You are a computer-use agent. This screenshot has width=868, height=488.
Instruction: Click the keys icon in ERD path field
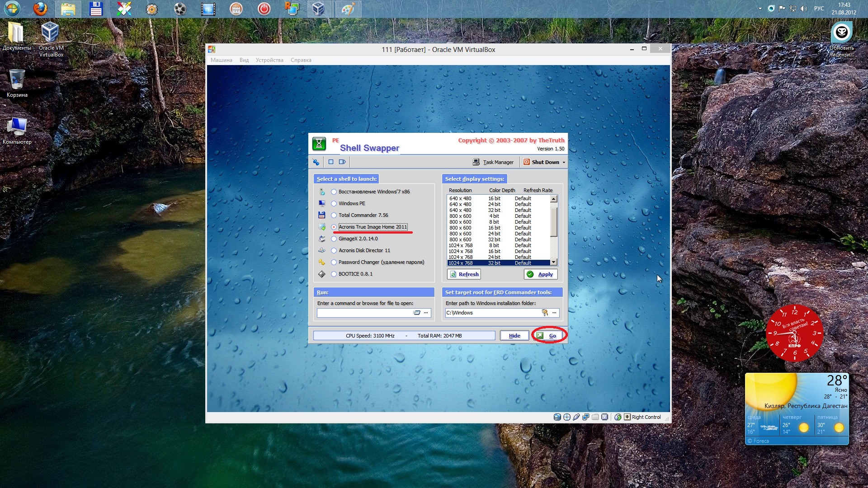click(545, 313)
